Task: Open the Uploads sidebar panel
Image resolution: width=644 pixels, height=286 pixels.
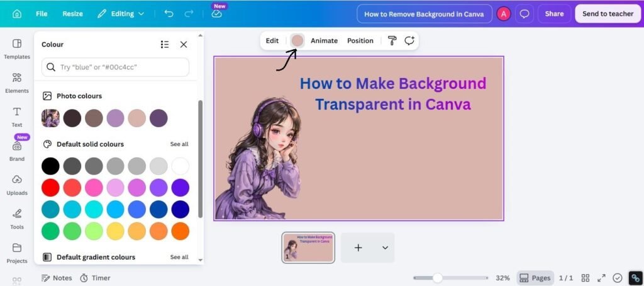Action: tap(17, 185)
